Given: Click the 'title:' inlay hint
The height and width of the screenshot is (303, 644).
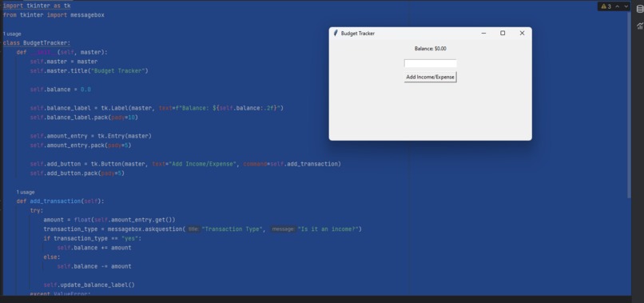Looking at the screenshot, I should (x=193, y=229).
